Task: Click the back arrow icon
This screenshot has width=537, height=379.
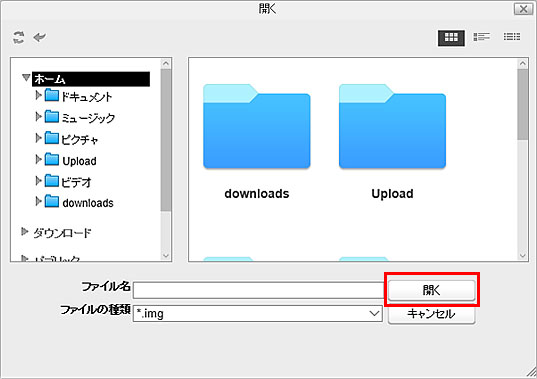Action: point(40,37)
